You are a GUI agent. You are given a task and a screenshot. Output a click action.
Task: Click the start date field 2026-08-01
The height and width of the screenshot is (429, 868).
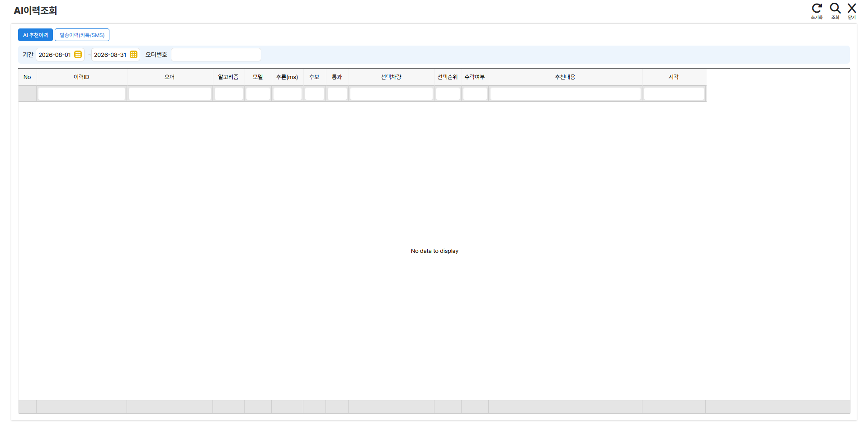tap(55, 55)
